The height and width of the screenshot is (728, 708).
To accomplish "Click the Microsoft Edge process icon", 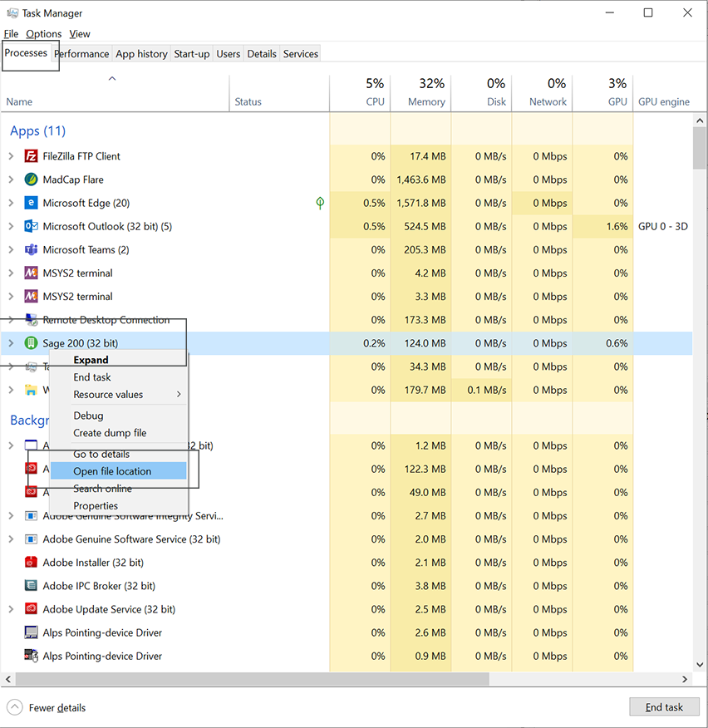I will (x=31, y=203).
